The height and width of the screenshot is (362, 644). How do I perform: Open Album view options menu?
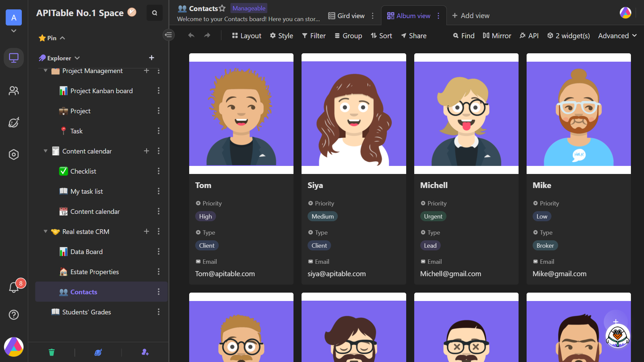(438, 16)
